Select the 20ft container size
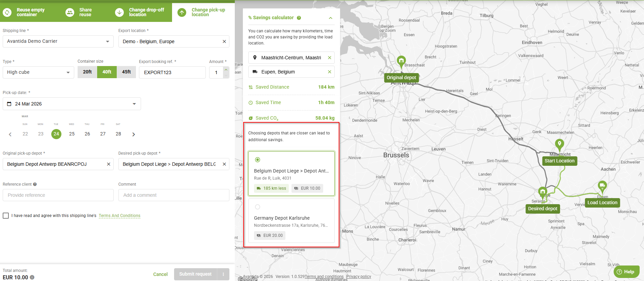 click(87, 72)
